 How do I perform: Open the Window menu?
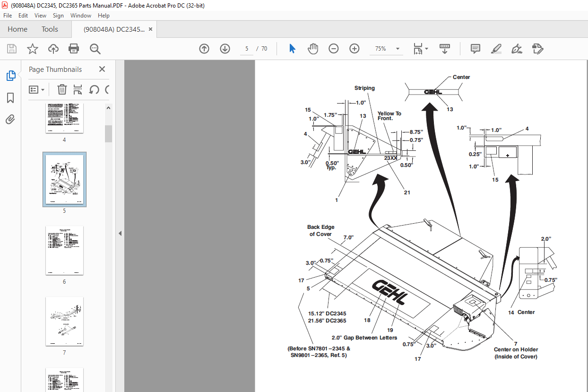pyautogui.click(x=81, y=16)
